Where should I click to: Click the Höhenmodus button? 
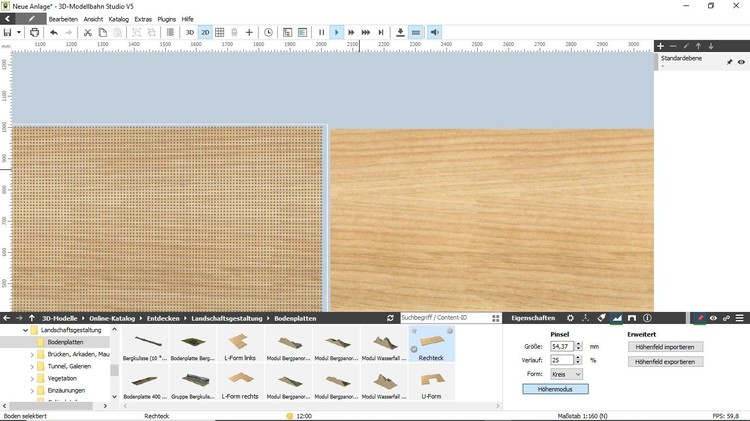(555, 389)
